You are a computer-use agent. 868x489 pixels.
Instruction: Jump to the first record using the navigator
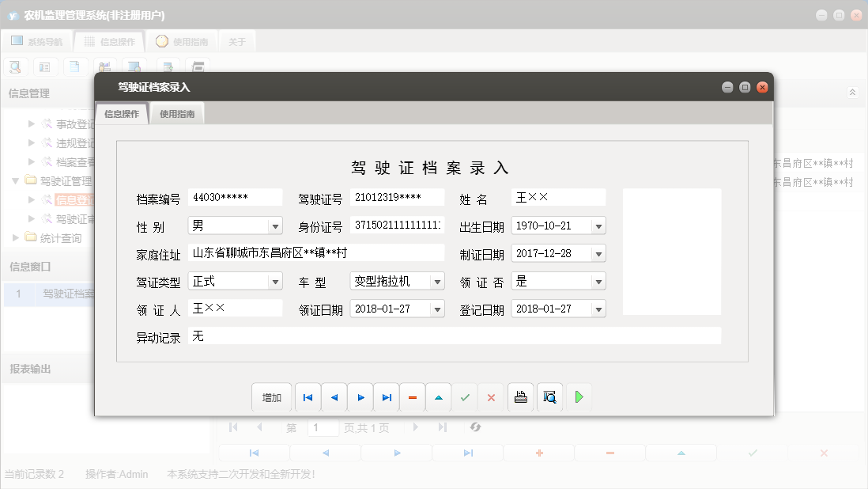(308, 396)
